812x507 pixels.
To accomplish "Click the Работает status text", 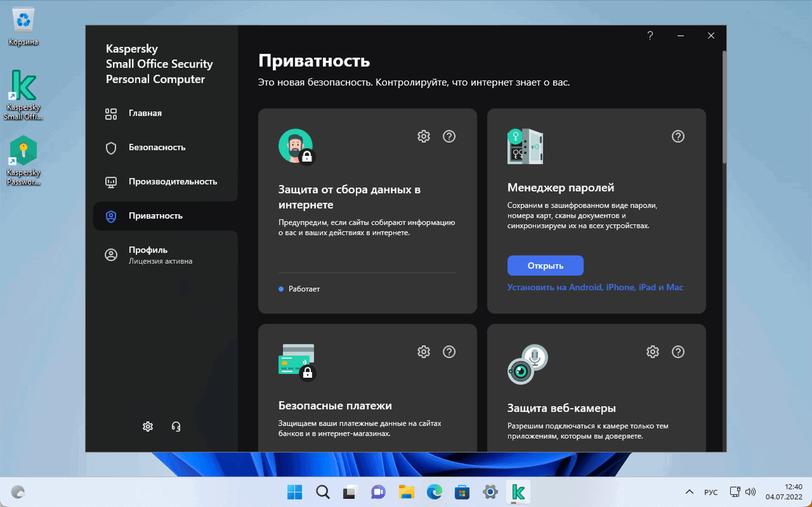I will click(304, 289).
